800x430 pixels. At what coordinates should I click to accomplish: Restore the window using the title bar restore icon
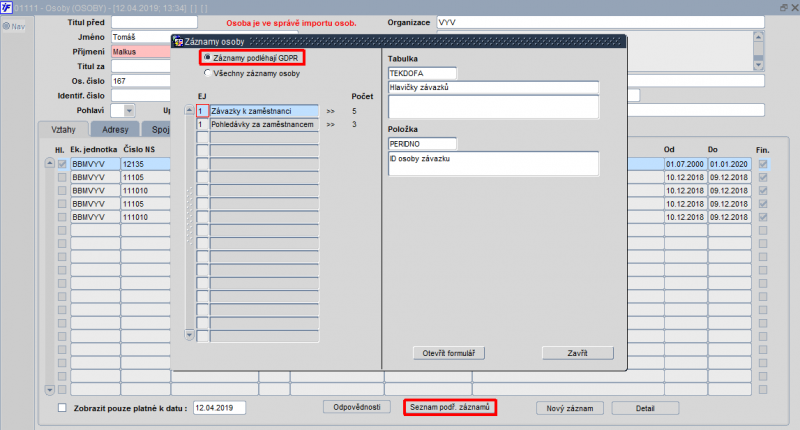pos(784,8)
